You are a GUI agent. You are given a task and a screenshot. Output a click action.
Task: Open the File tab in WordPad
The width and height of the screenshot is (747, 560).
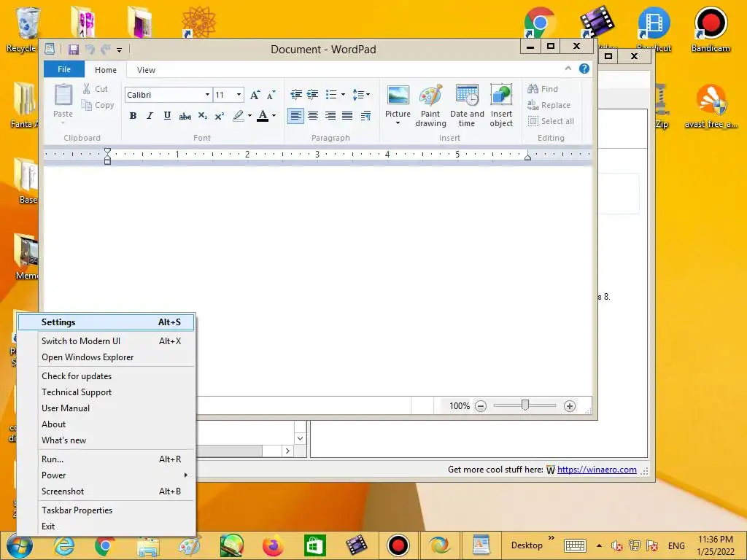tap(64, 69)
